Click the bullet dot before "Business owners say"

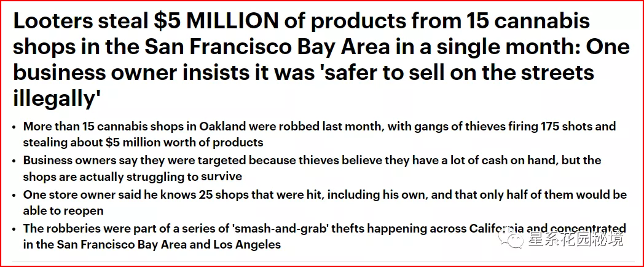tap(14, 161)
